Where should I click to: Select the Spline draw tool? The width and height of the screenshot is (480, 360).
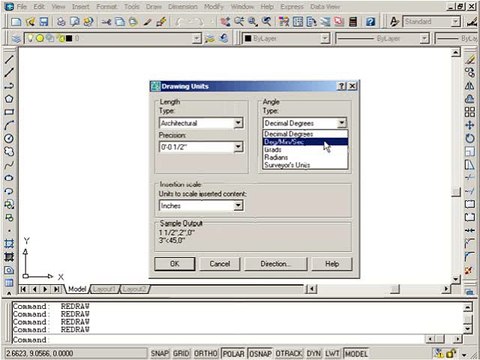coord(9,165)
